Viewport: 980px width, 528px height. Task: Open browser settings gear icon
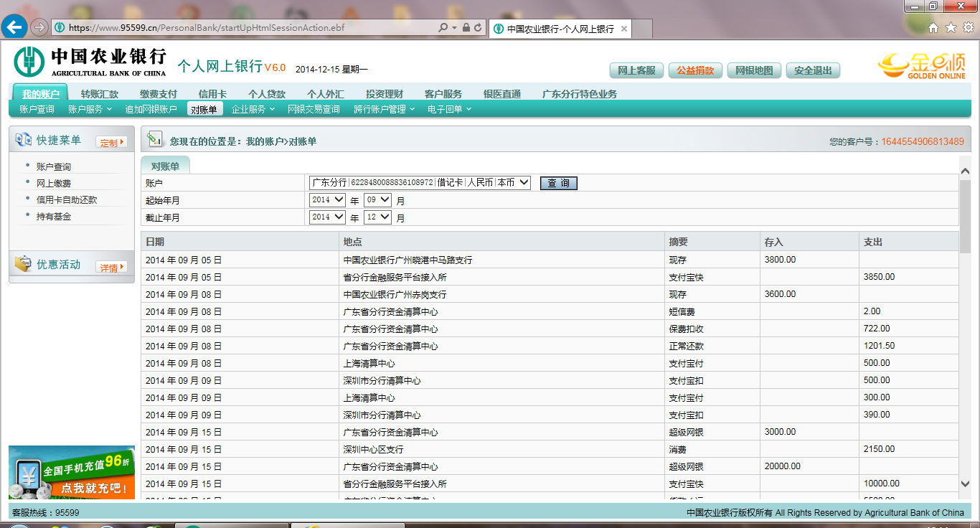(968, 28)
